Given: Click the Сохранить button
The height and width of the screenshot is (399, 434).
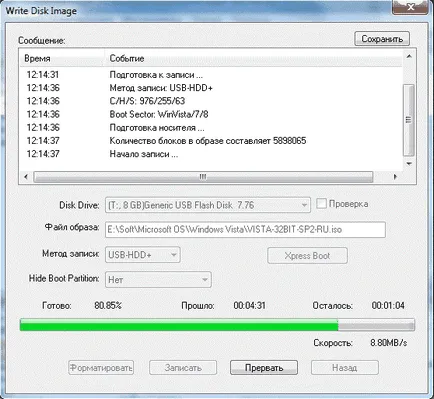Looking at the screenshot, I should [x=382, y=39].
